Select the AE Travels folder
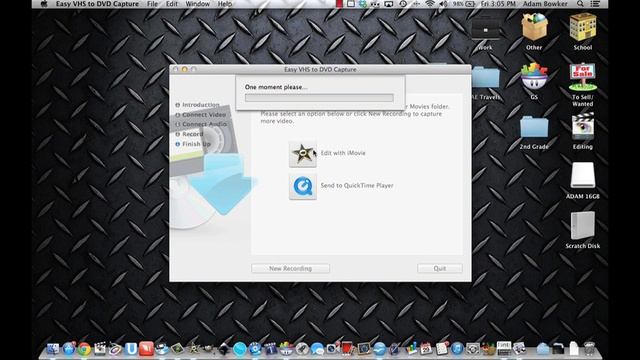The image size is (640, 360). tap(485, 83)
